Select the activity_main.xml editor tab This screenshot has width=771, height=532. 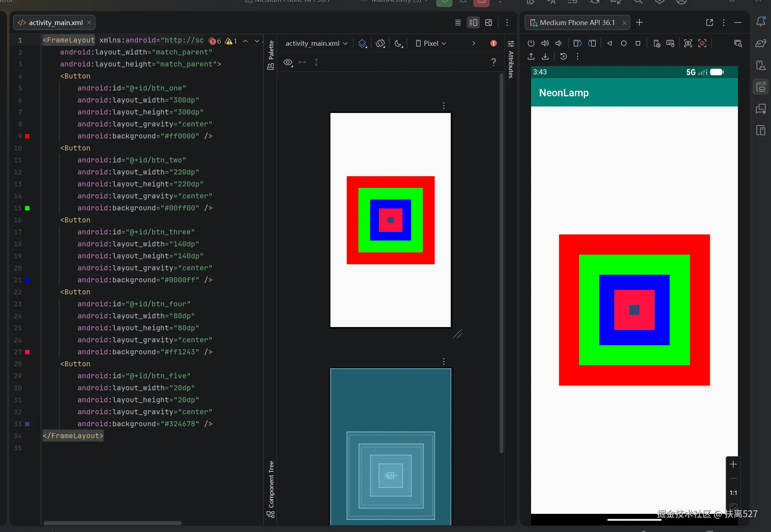(55, 23)
